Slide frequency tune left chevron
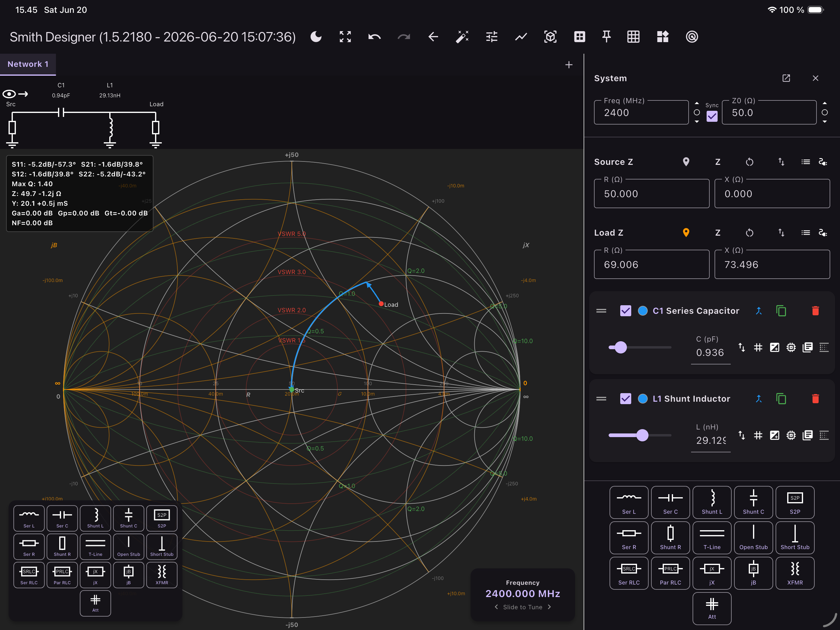 (x=496, y=607)
